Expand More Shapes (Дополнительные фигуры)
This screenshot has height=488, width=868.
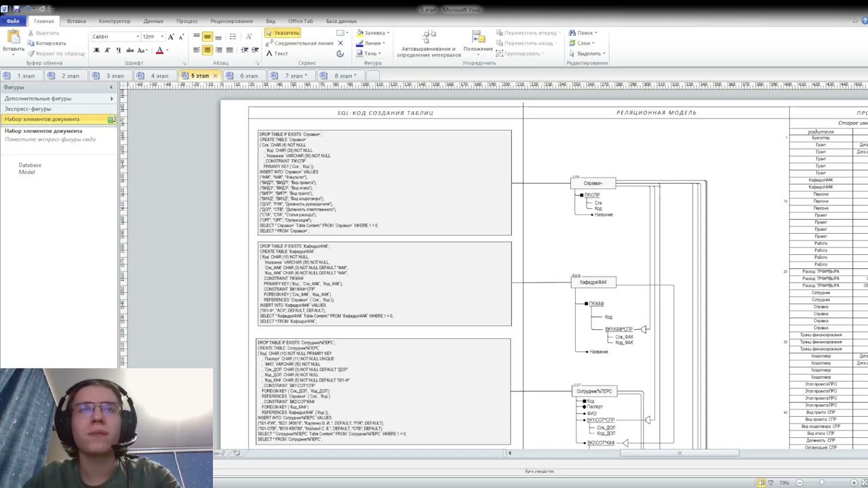coord(58,99)
